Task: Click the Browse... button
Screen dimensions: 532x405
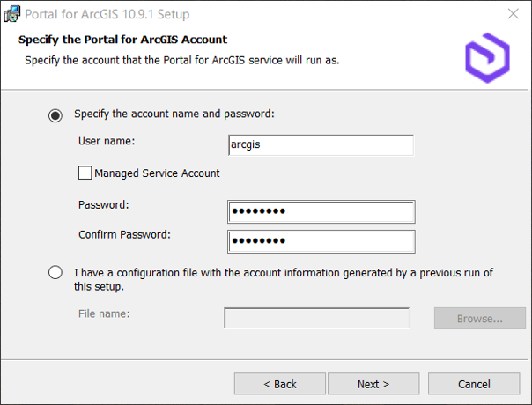Action: click(x=480, y=318)
